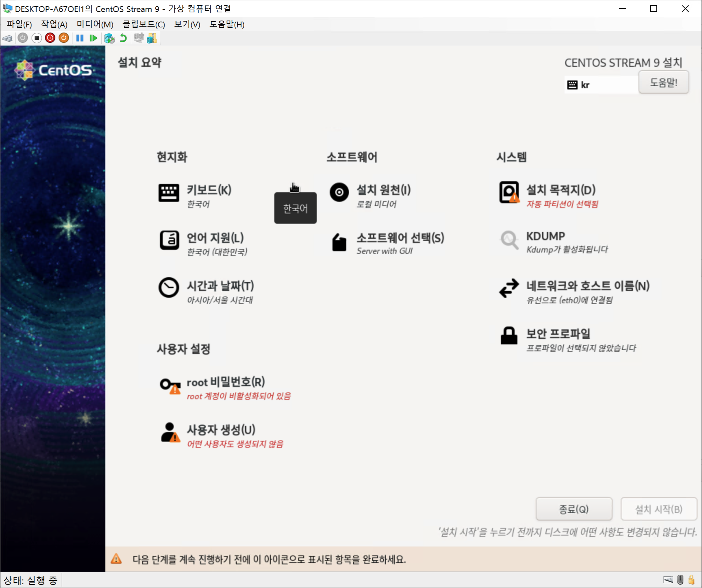Click the 설치 요약 heading text
702x588 pixels.
pyautogui.click(x=139, y=63)
